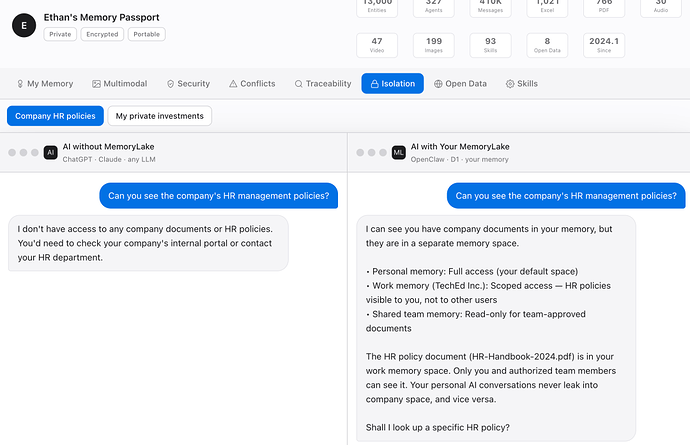Screen dimensions: 690x445
Task: Click the 8 Open Data stat card
Action: tap(547, 45)
